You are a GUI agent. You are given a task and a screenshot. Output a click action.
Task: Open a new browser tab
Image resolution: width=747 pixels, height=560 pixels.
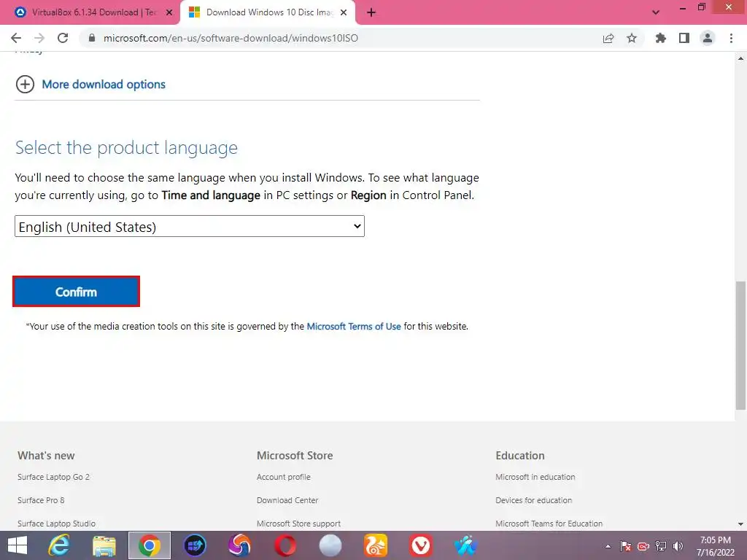[371, 12]
